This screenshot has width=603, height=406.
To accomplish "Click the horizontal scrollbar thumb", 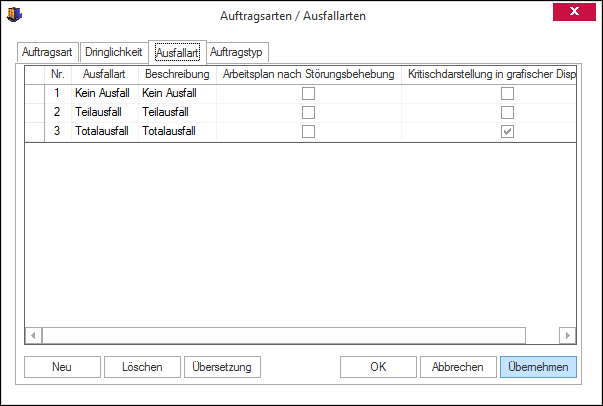I will tap(284, 335).
